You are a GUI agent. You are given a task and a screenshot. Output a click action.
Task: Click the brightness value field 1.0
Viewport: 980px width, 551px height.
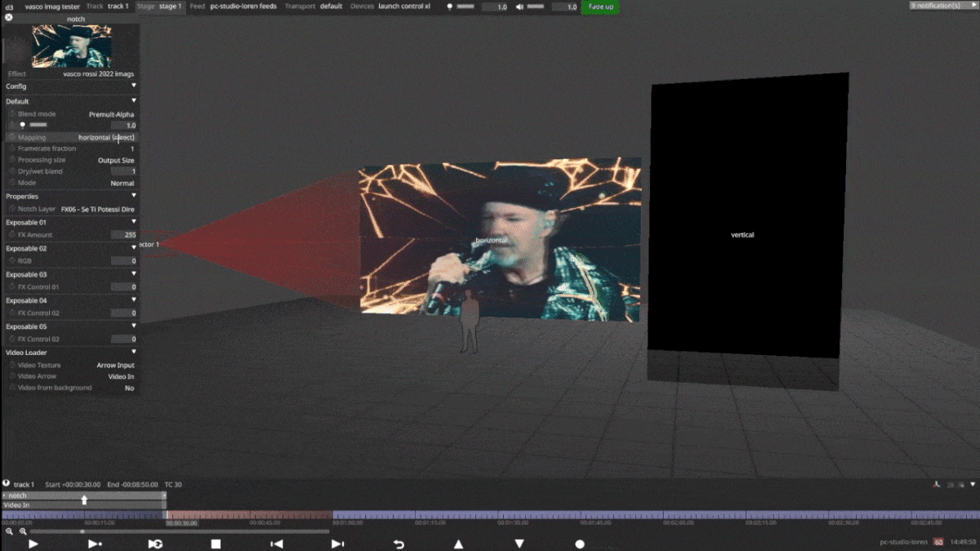point(124,126)
